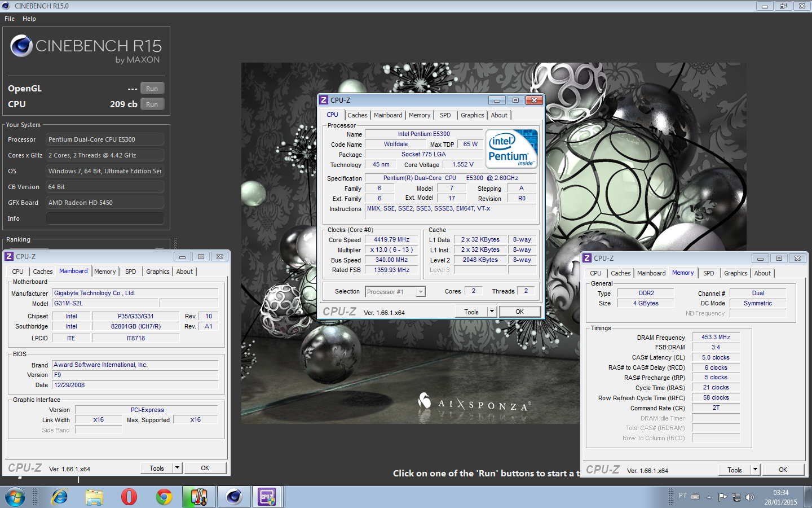The image size is (812, 508).
Task: Click the Core Voltage value 1.552 V
Action: click(463, 164)
